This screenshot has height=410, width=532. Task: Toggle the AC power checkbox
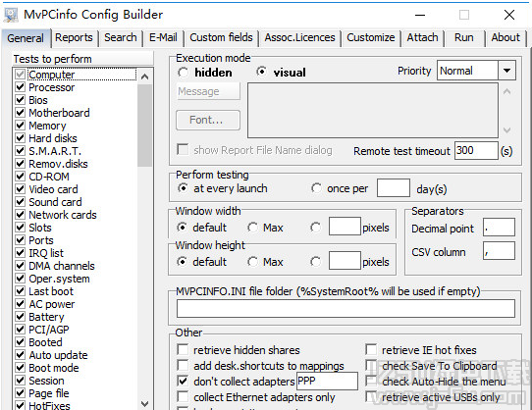coord(21,304)
